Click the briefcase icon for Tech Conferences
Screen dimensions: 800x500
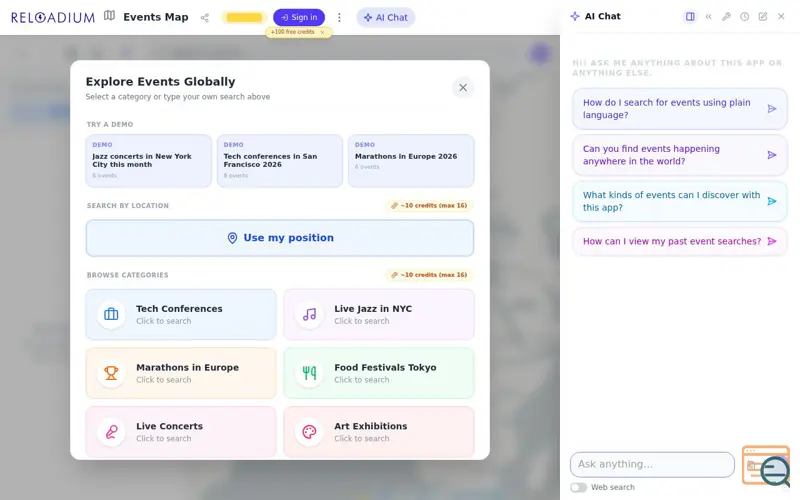click(111, 314)
